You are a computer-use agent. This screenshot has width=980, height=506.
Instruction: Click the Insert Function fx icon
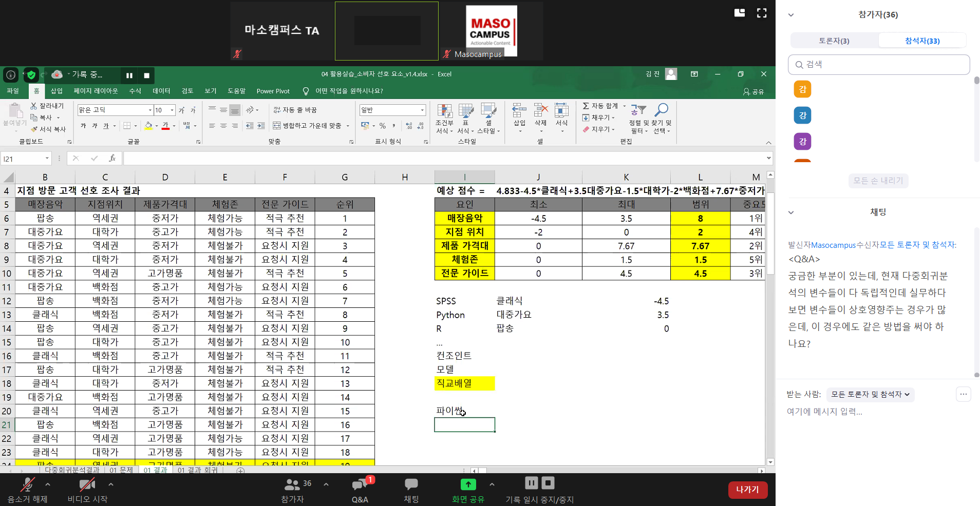[112, 159]
